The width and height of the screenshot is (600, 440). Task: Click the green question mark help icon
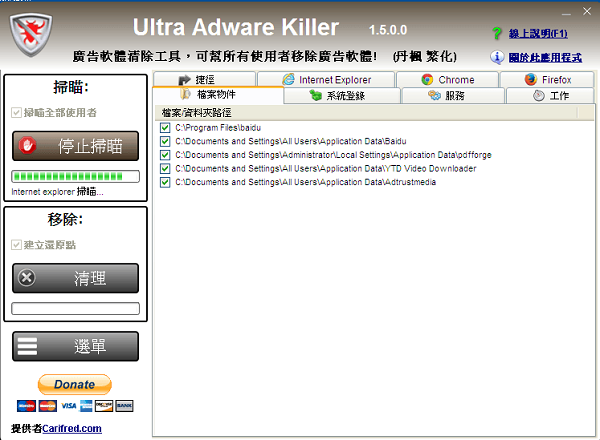pyautogui.click(x=497, y=33)
